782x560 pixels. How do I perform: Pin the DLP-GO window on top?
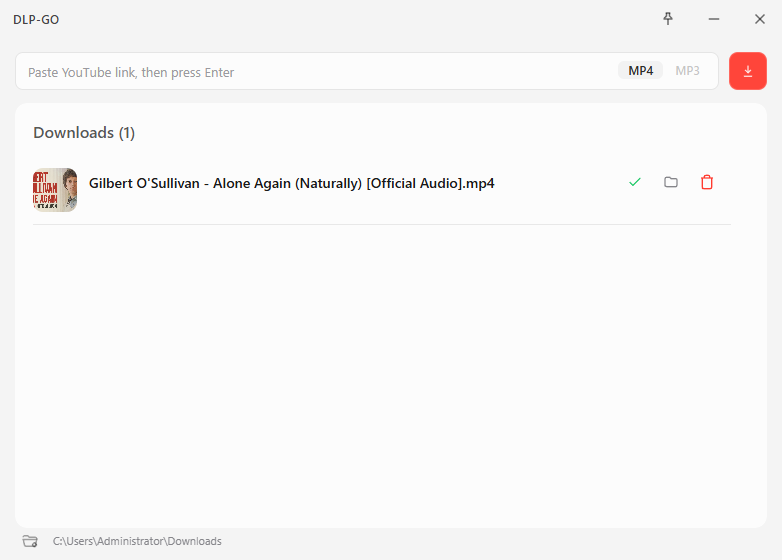[668, 19]
